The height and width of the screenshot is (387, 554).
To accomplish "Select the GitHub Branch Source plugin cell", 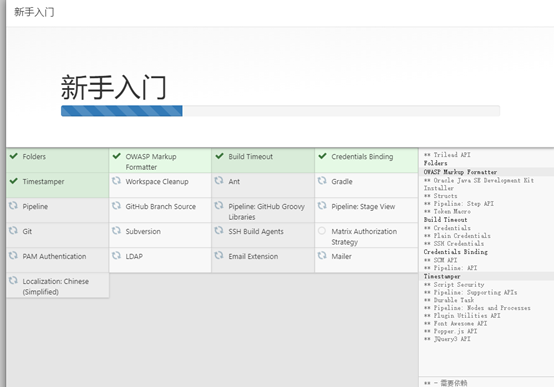I will 160,210.
